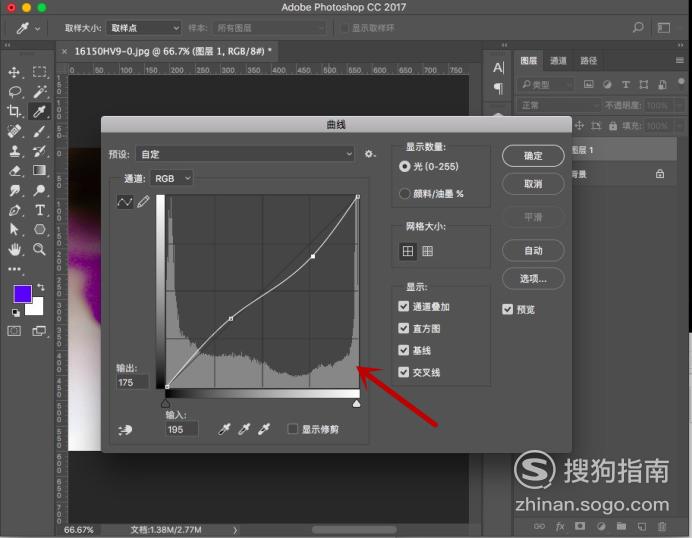692x538 pixels.
Task: Open the Curves Options button
Action: tap(533, 278)
